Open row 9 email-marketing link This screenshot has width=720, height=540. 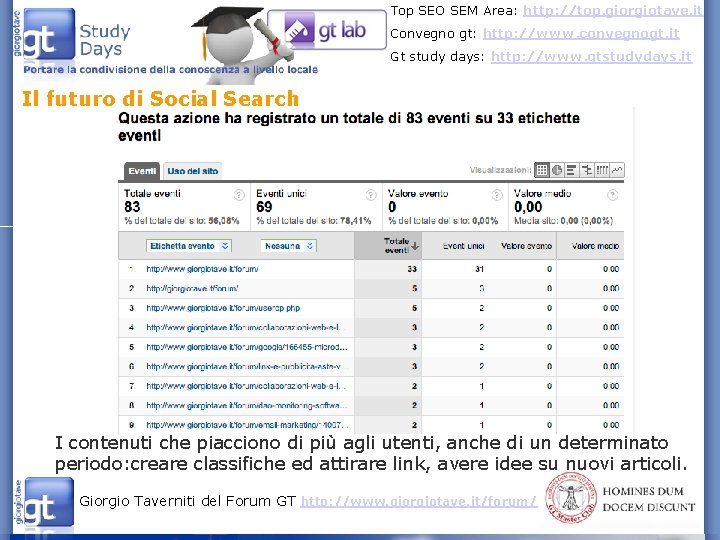(248, 425)
